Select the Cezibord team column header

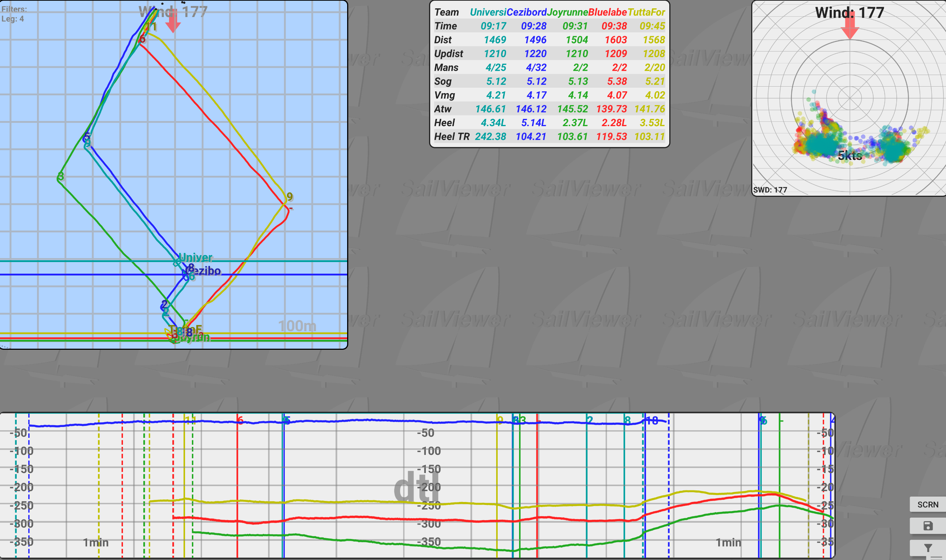[526, 12]
